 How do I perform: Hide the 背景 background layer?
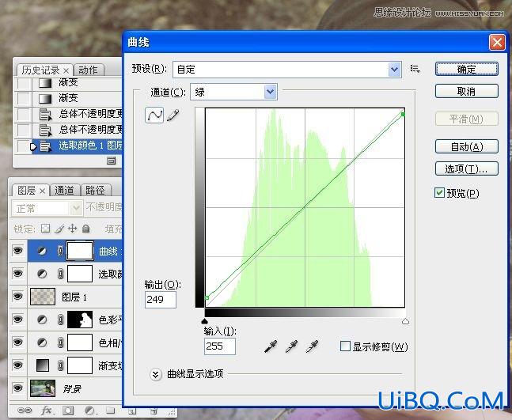click(x=17, y=388)
